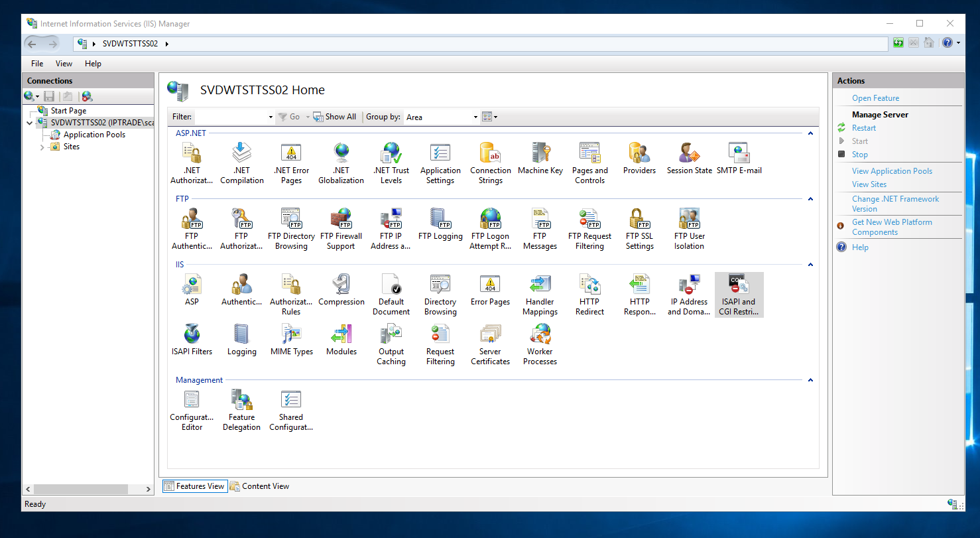
Task: Click View Application Pools link
Action: pos(892,171)
